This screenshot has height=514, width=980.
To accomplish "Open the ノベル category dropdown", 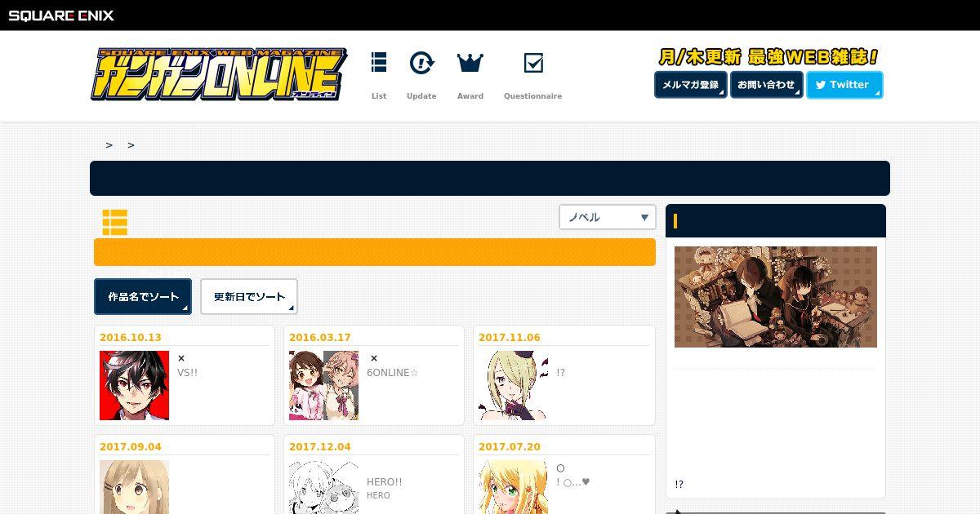I will (608, 217).
